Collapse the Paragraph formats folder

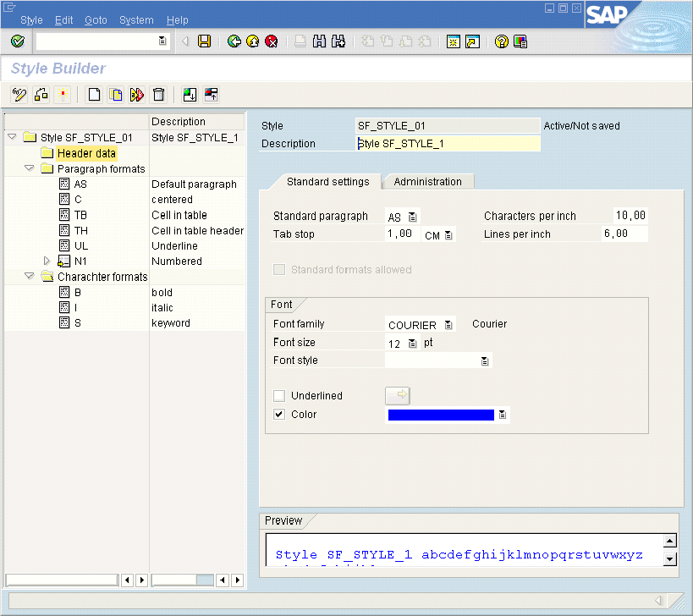[x=29, y=168]
